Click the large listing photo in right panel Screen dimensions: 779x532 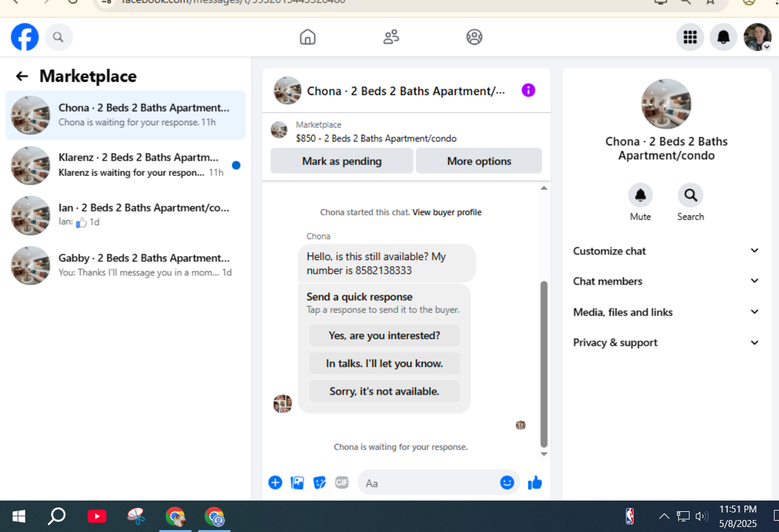pos(666,104)
